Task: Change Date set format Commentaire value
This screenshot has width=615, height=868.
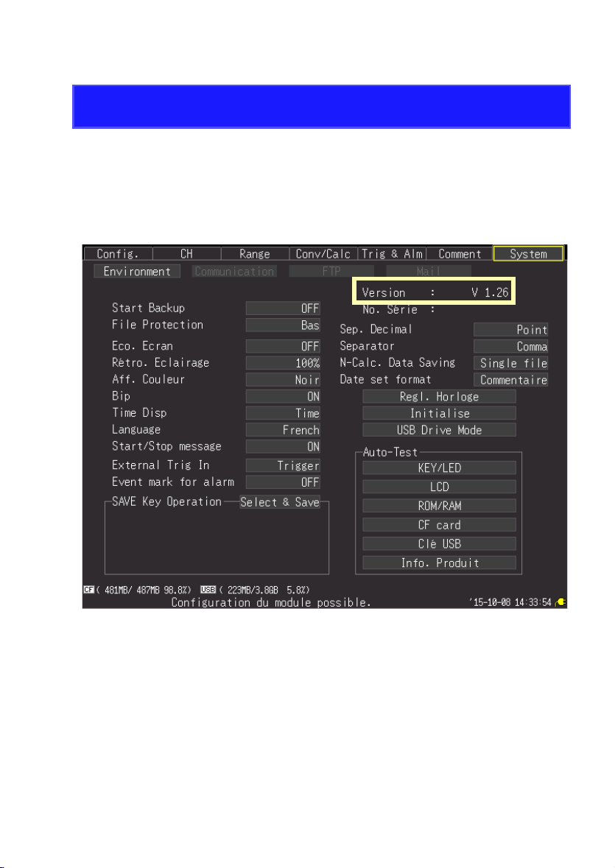Action: pos(510,380)
